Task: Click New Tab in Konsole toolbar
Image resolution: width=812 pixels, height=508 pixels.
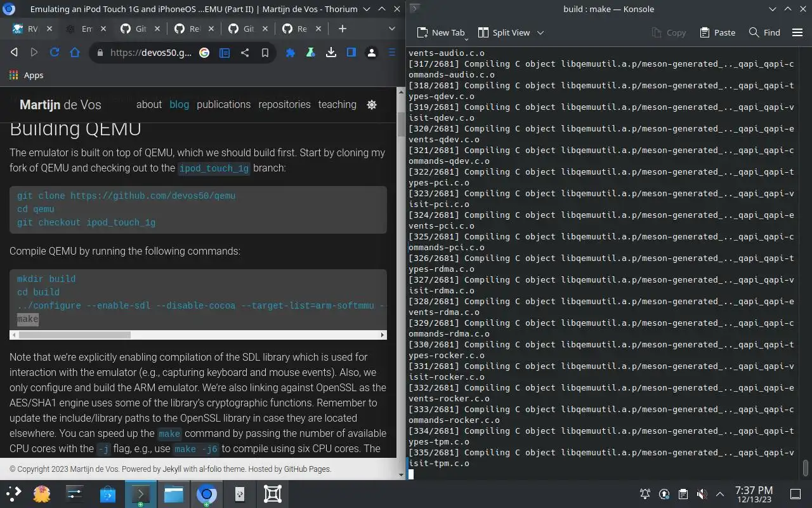Action: pos(441,32)
